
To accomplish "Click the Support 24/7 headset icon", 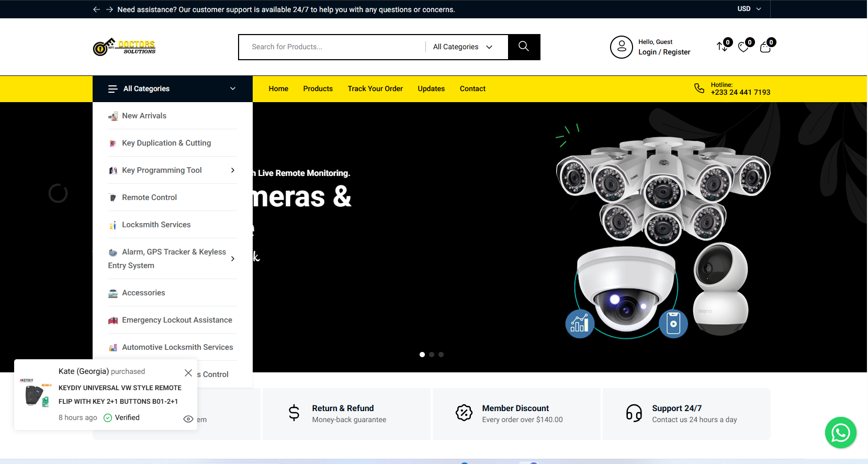I will [x=634, y=413].
